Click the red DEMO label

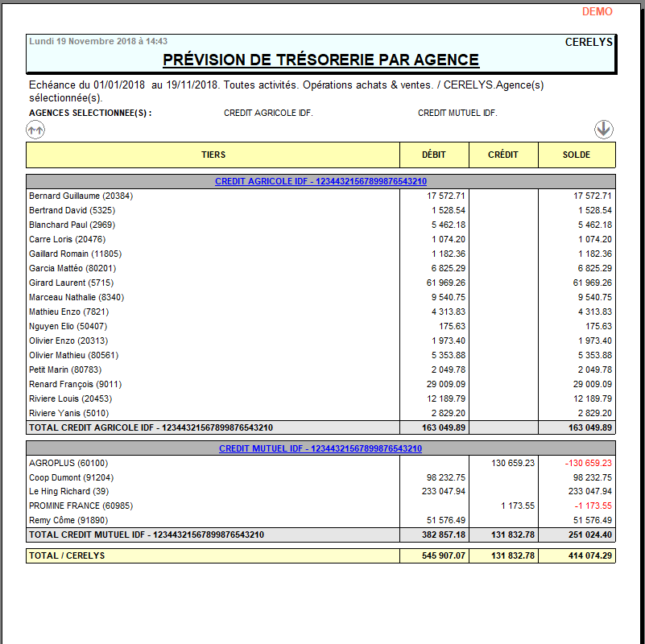click(597, 11)
